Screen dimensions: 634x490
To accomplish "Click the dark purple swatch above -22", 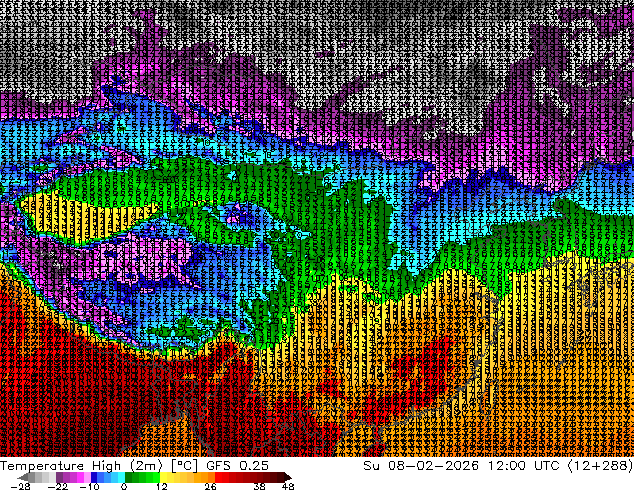I will tap(59, 477).
